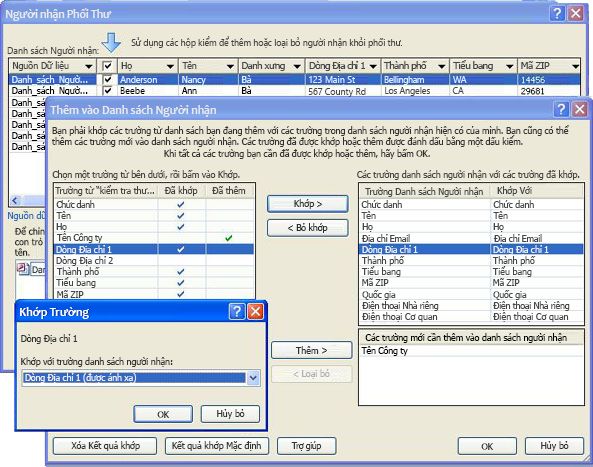593x467 pixels.
Task: Click Kết quả khớp Mặc định button
Action: pos(217,446)
